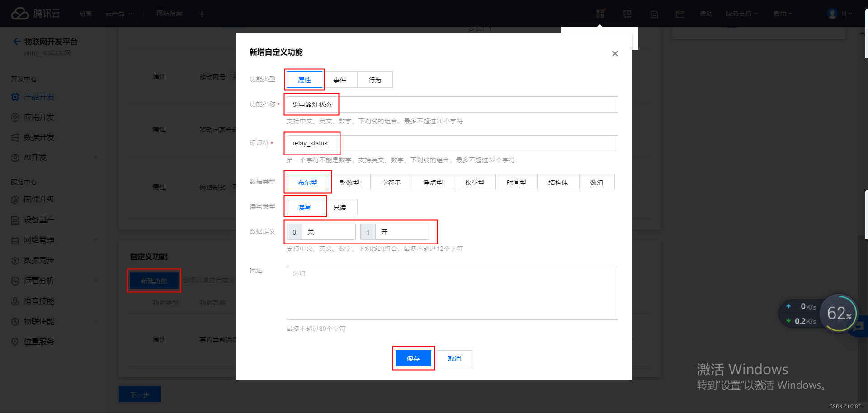Expand 物联使能 chevron in sidebar

95,321
